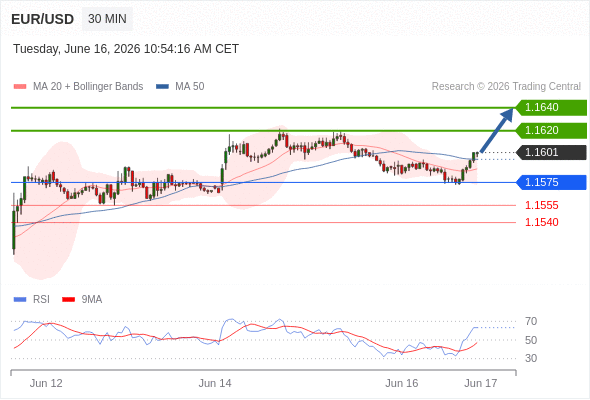Select the 1.1640 resistance price tag

tap(551, 108)
